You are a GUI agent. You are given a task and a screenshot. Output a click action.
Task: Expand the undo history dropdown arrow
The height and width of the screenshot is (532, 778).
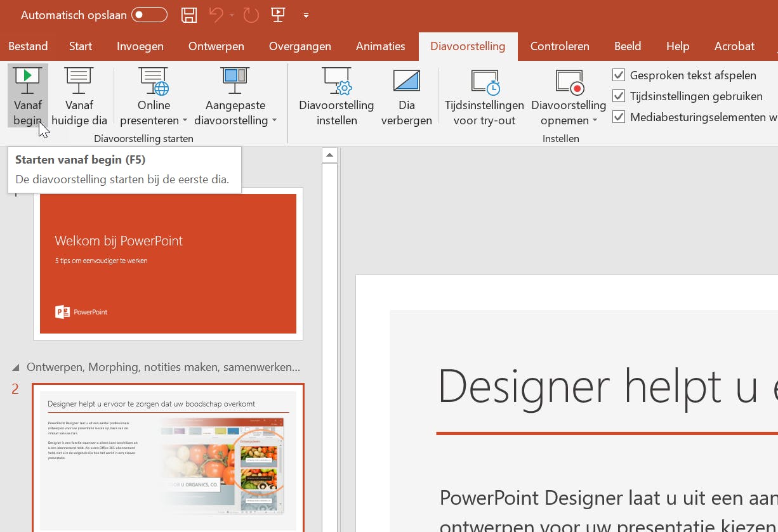[x=232, y=15]
